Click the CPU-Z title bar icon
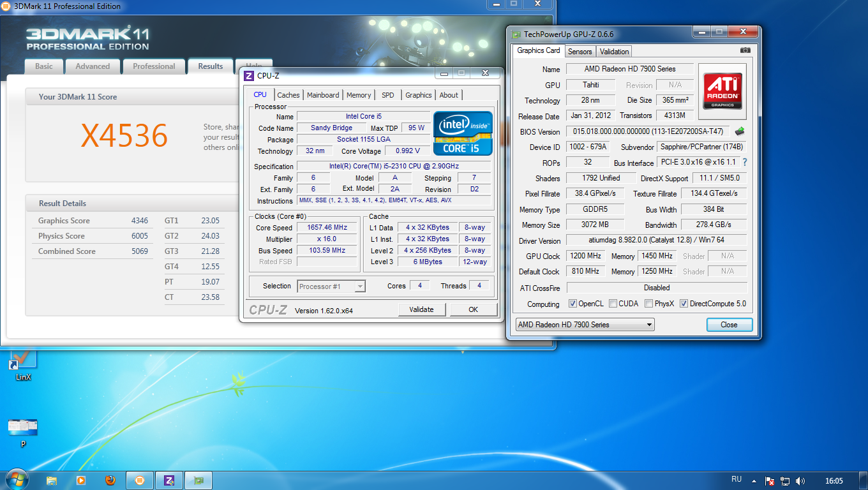This screenshot has width=868, height=490. click(x=249, y=76)
